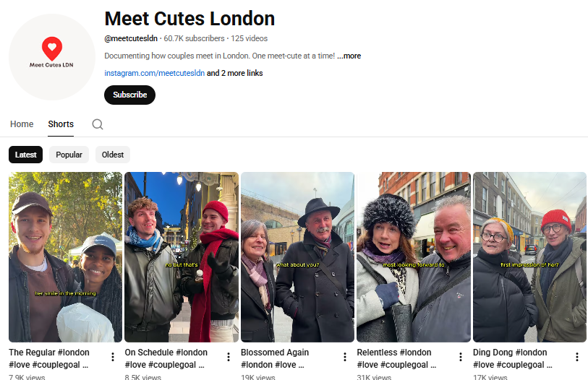
Task: Open the instagram.com/meetcutesldn link
Action: pyautogui.click(x=155, y=73)
